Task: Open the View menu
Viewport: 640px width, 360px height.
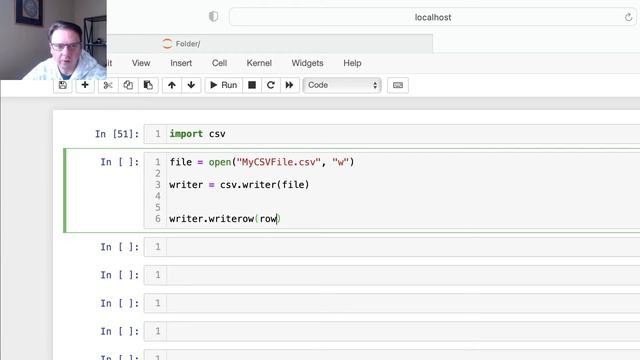Action: 141,63
